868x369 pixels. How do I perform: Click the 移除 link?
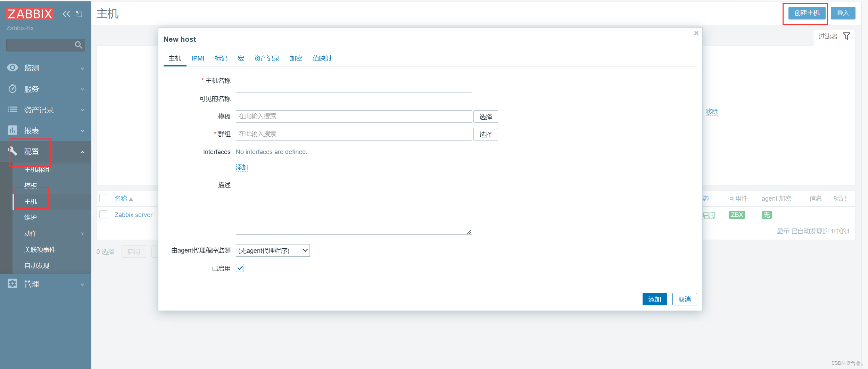point(712,112)
